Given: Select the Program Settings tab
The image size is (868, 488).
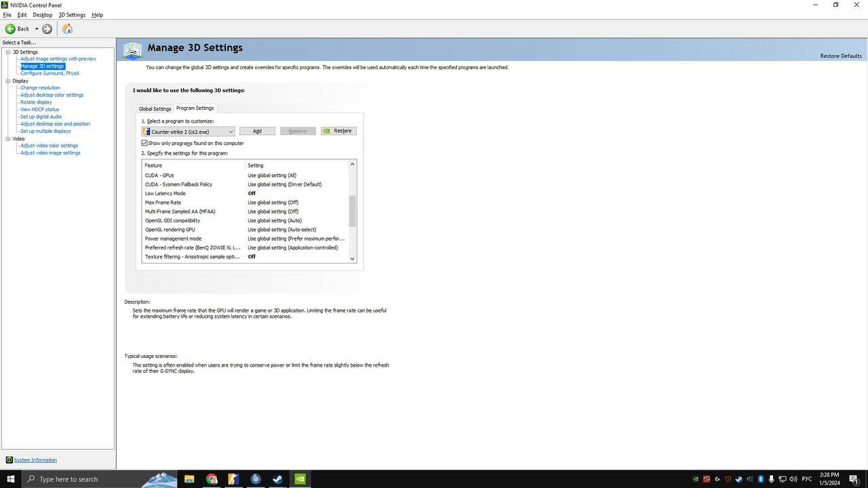Looking at the screenshot, I should [195, 108].
